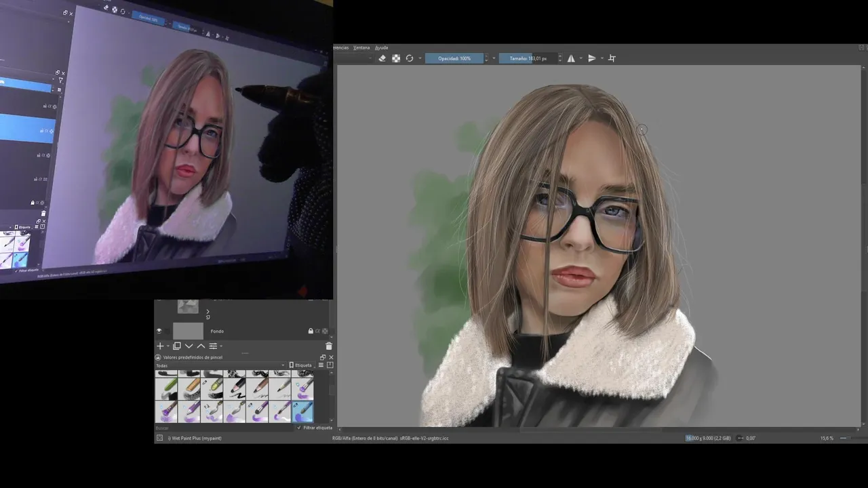Reload the original brush preset

click(410, 58)
